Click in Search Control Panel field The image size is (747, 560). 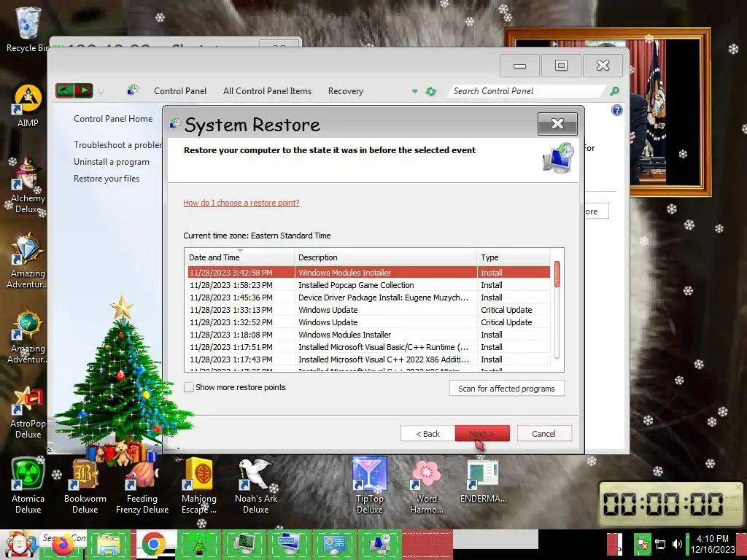point(527,91)
